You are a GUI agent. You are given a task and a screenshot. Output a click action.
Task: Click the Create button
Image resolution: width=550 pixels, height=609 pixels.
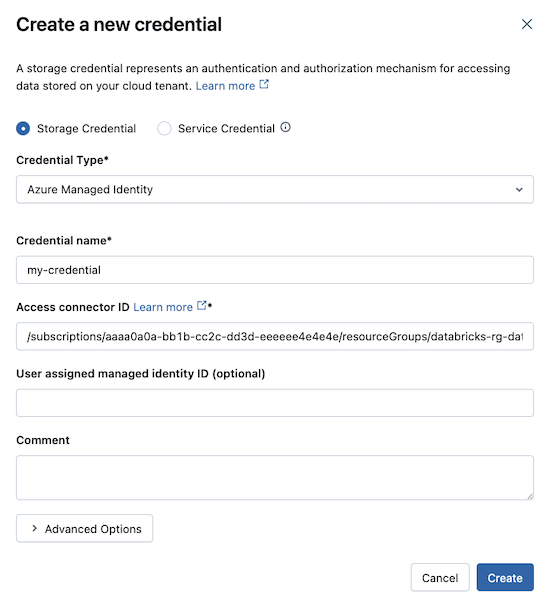click(505, 577)
